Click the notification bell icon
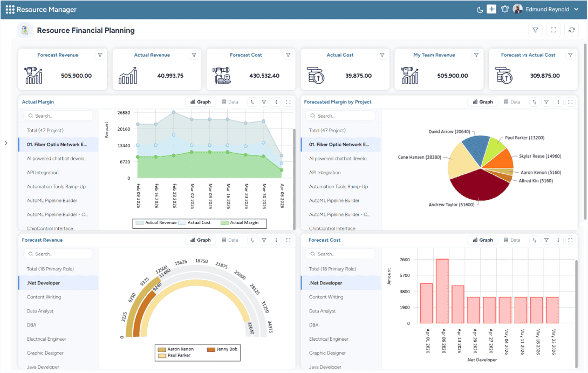The height and width of the screenshot is (373, 588). click(x=504, y=9)
